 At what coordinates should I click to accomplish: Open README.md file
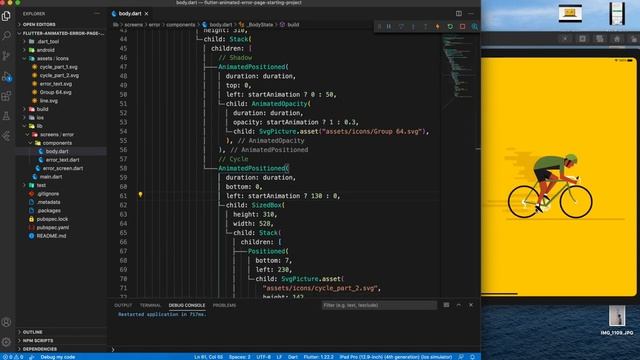point(51,236)
